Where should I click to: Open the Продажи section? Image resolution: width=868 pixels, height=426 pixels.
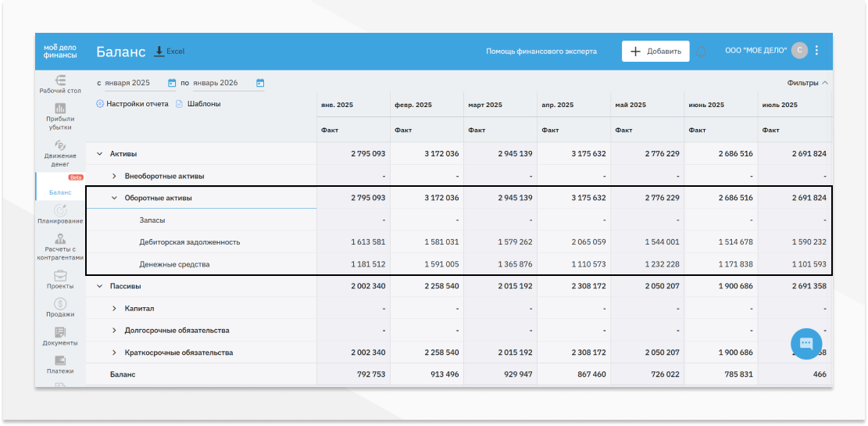point(60,309)
